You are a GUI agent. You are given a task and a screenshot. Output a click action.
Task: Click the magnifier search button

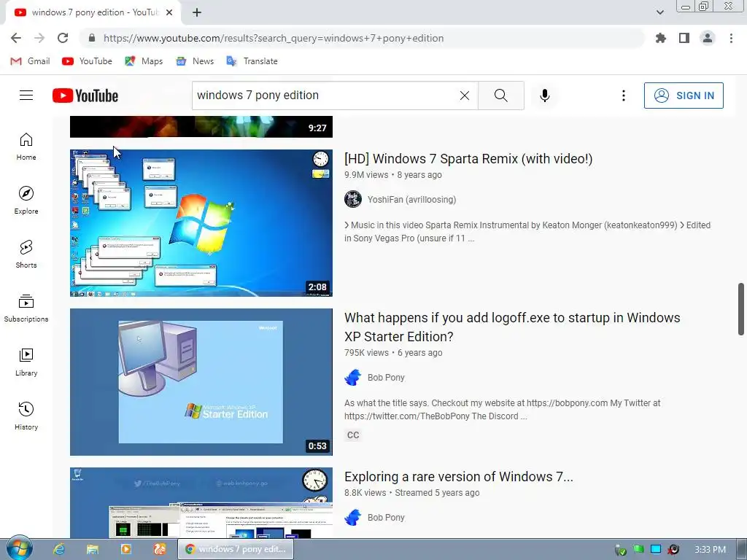(500, 96)
